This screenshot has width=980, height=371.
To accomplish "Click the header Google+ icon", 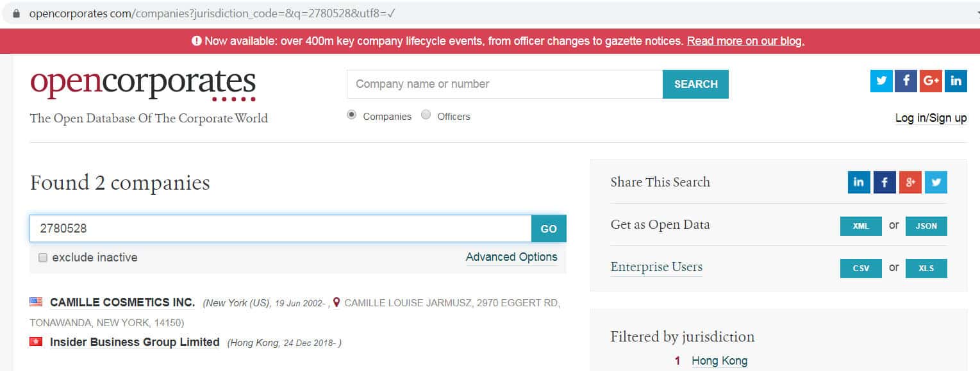I will [931, 81].
